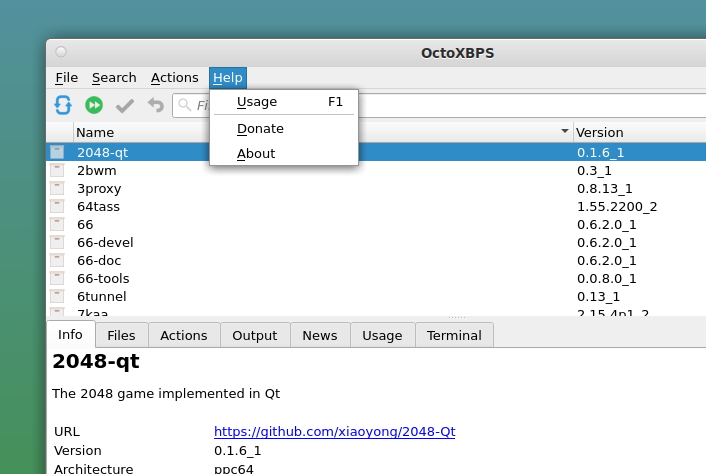
Task: Switch to the Output tab
Action: pos(255,335)
